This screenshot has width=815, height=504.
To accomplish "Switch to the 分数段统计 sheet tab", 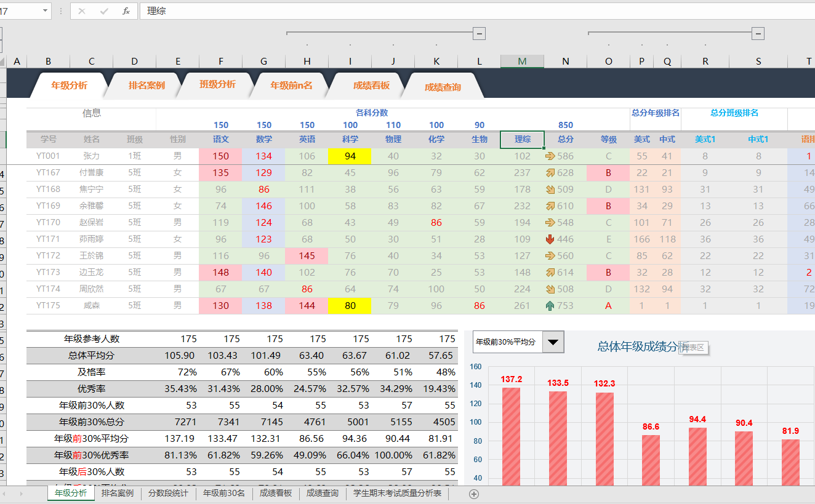I will pos(168,494).
